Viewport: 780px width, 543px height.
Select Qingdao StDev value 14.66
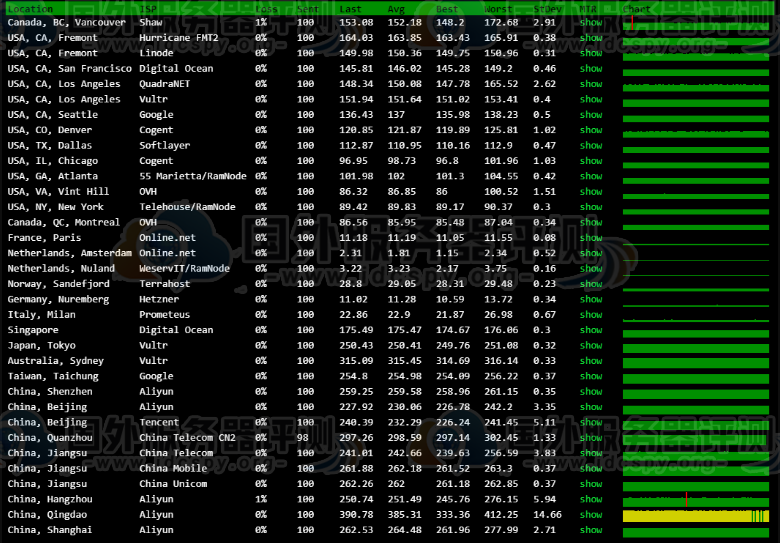tap(547, 515)
